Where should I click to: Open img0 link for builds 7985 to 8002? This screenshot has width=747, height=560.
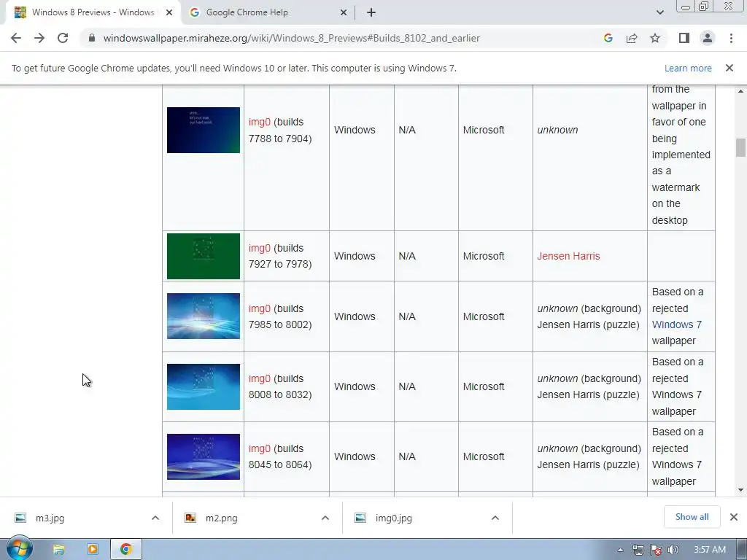coord(259,308)
